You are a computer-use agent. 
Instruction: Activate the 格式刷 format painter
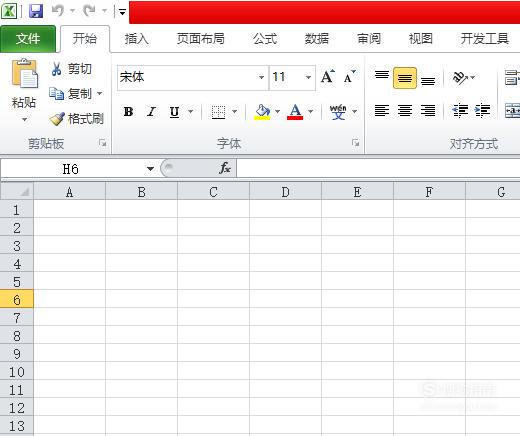(77, 119)
